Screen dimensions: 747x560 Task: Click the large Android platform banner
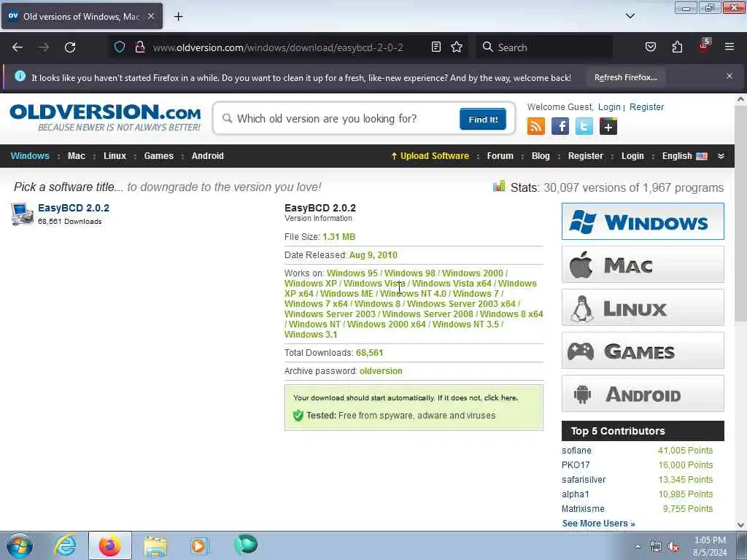[x=643, y=393]
